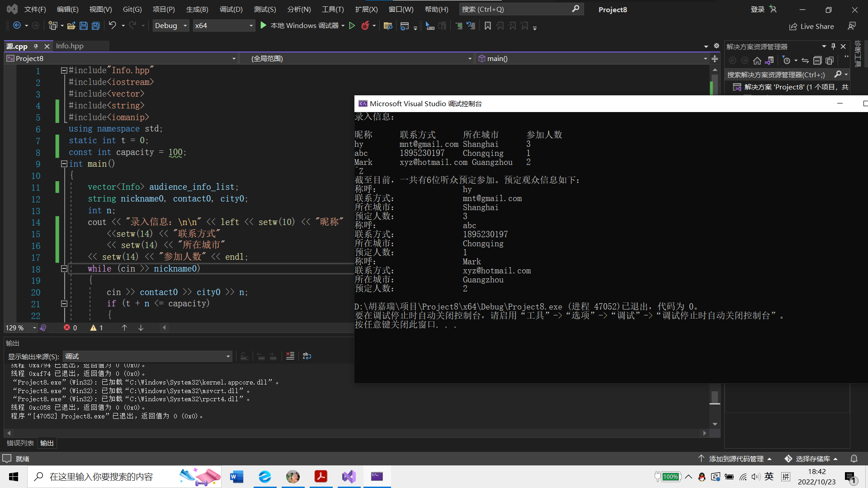This screenshot has height=488, width=868.
Task: Click the Visual Studio search box
Action: 520,9
